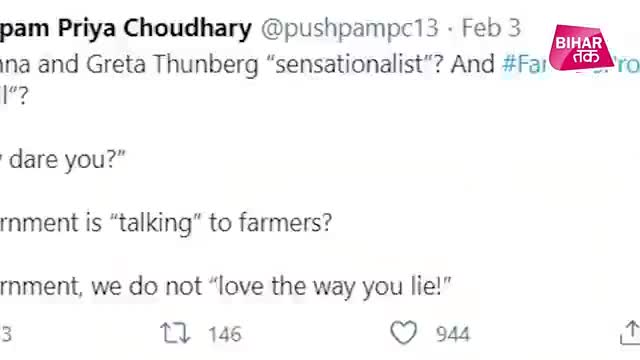Click the quoted word "talking"
Screen dimensions: 640x360
coord(156,223)
